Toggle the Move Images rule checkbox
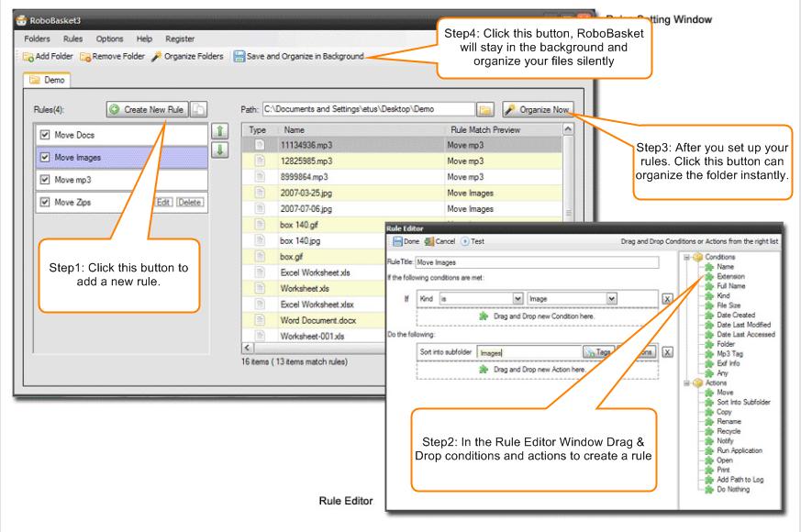Screen dimensions: 801x532 [x=45, y=157]
